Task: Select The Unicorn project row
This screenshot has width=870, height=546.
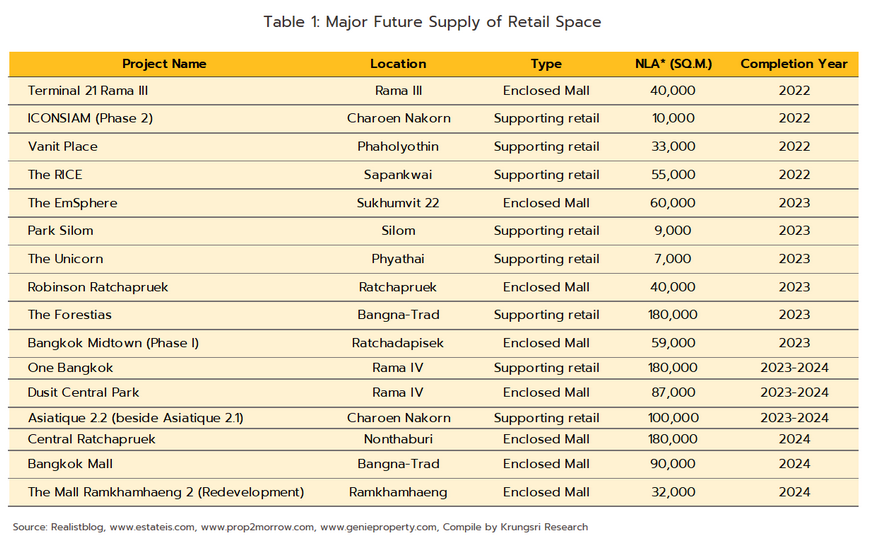Action: tap(433, 259)
